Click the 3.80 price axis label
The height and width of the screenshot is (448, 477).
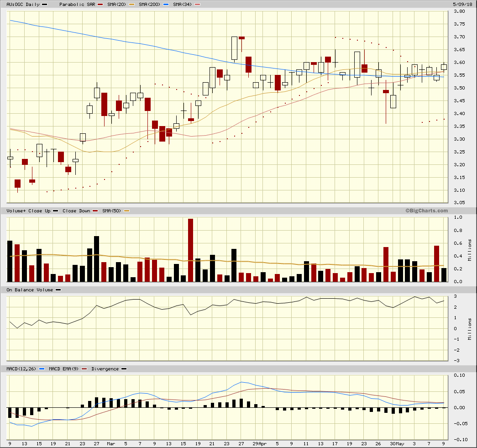click(459, 11)
